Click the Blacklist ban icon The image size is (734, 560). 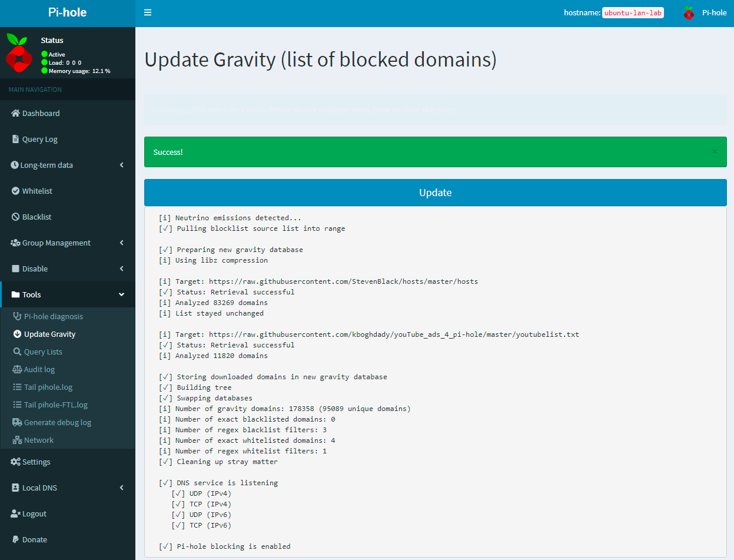pyautogui.click(x=16, y=217)
